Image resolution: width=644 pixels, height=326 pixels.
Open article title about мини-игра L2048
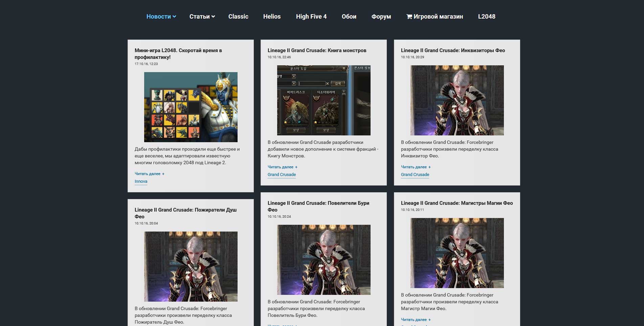178,54
